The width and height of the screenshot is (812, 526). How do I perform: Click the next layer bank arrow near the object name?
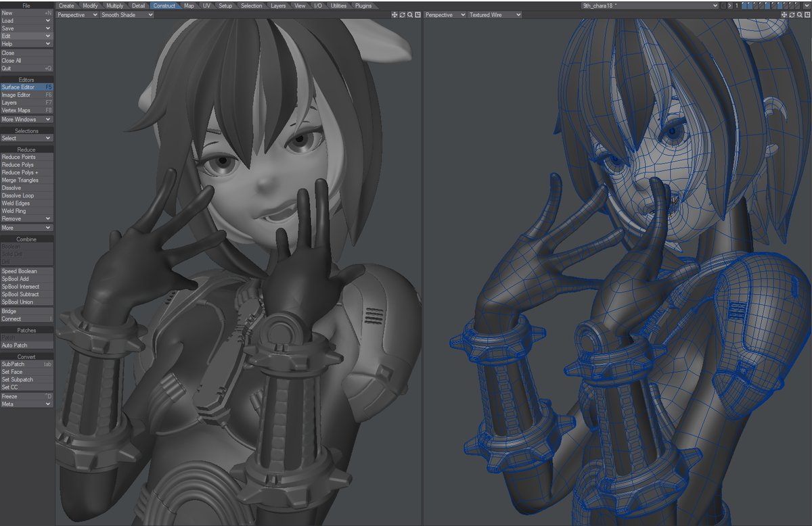(x=729, y=5)
